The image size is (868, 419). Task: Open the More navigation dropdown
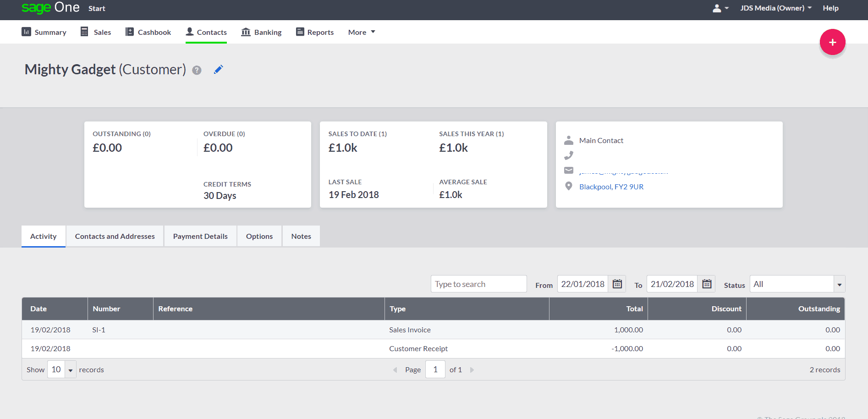362,32
